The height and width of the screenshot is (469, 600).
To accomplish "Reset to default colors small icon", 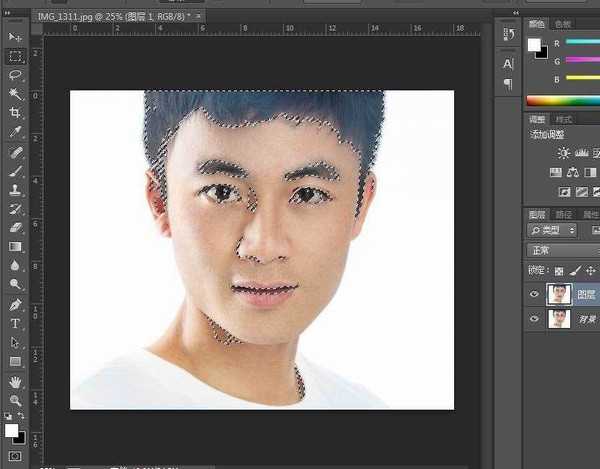I will tap(8, 416).
